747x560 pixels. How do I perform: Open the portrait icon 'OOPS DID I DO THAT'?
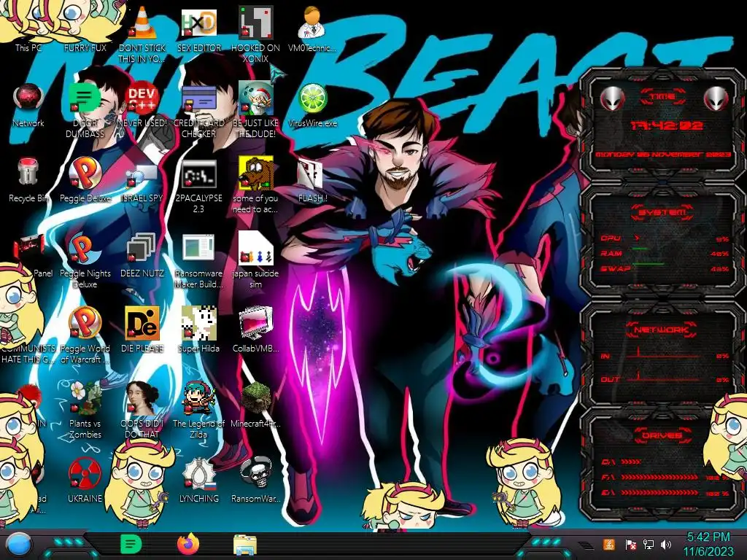(142, 398)
